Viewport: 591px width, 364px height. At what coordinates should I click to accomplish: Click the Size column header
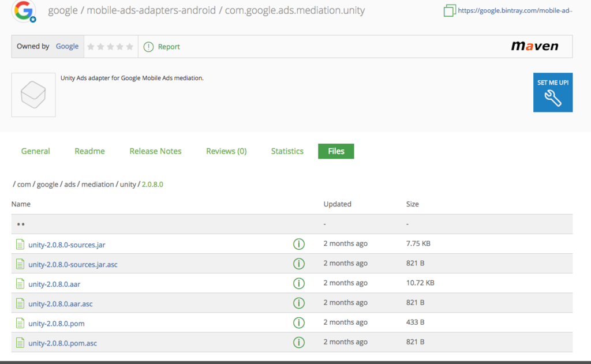[x=412, y=204]
